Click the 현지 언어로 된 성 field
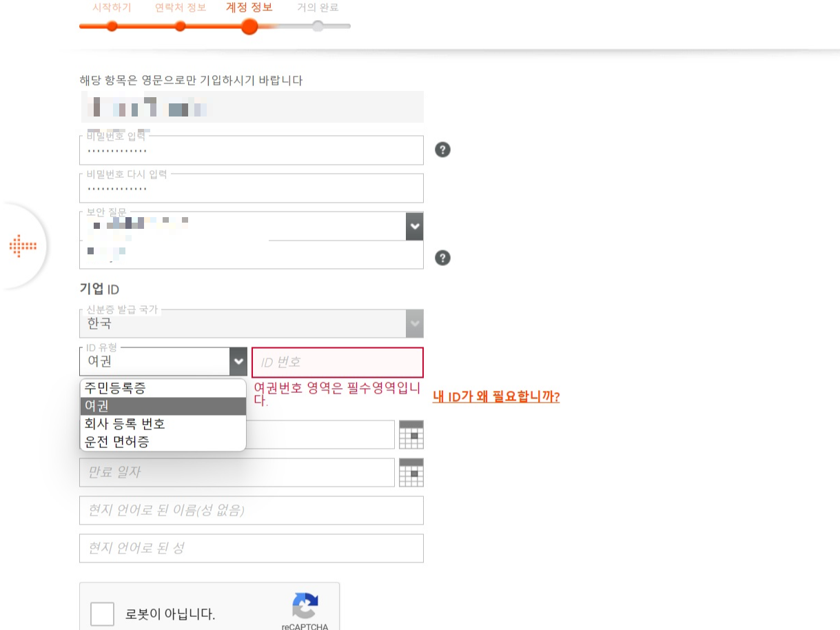Viewport: 840px width, 630px height. (x=252, y=548)
